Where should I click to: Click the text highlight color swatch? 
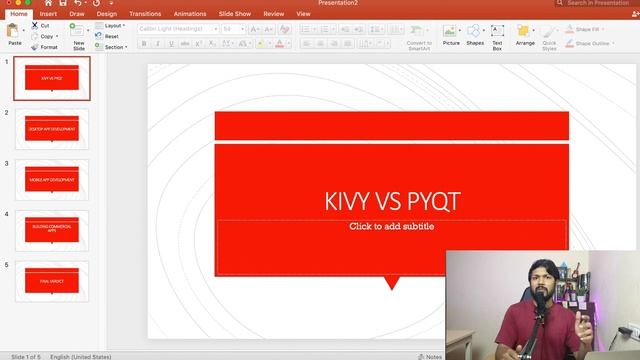coord(260,43)
